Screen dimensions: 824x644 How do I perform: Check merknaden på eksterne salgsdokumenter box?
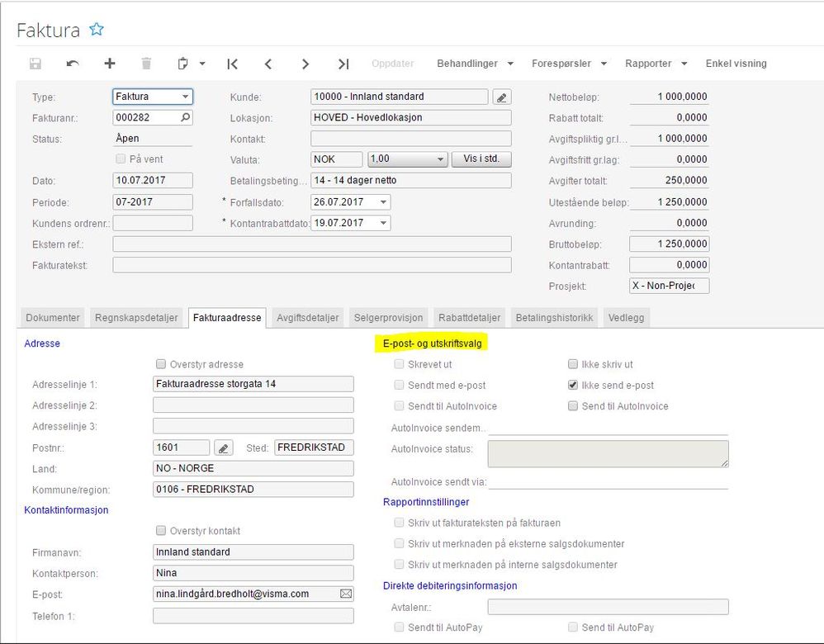[x=399, y=543]
